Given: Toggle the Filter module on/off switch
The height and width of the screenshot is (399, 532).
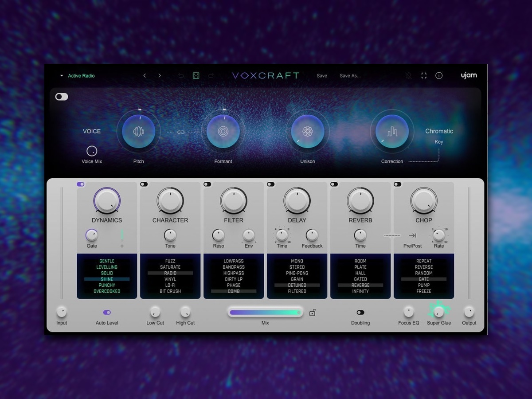Looking at the screenshot, I should [207, 184].
